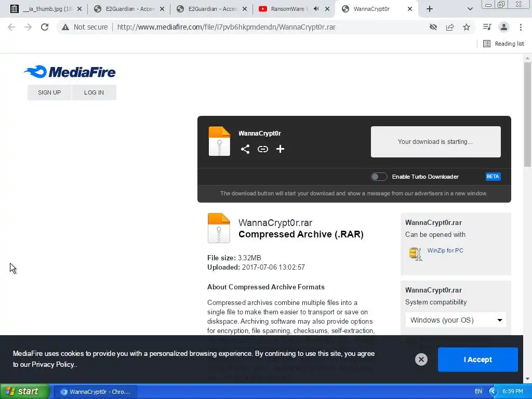Click the crossed-out eye icon in address bar

[433, 27]
